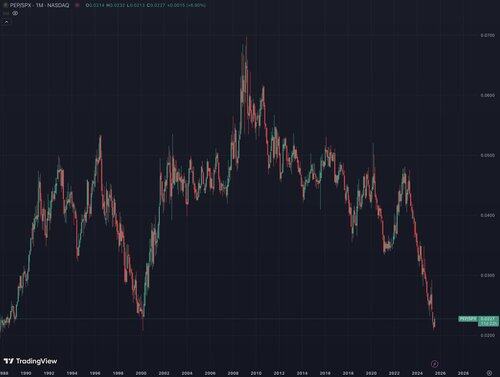
Task: Open the TradingView logo link
Action: pyautogui.click(x=30, y=361)
